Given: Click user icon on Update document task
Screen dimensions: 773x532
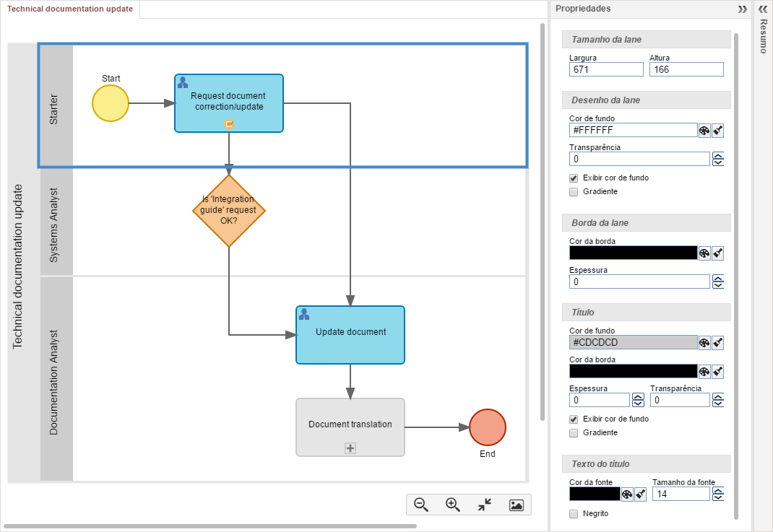Looking at the screenshot, I should point(304,314).
